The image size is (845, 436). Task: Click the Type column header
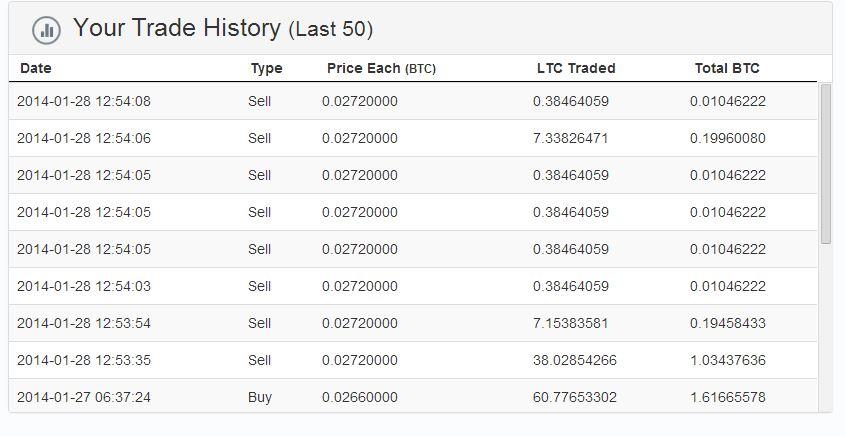tap(266, 68)
